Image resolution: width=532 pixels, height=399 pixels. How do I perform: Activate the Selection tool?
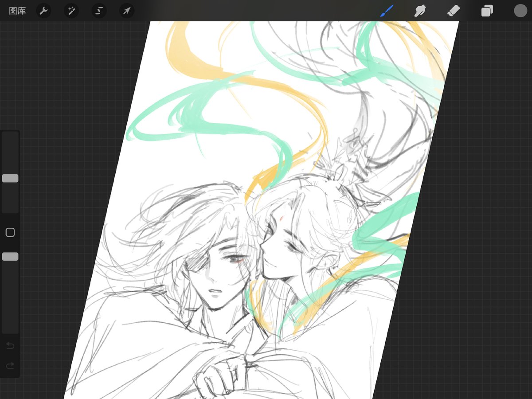98,11
